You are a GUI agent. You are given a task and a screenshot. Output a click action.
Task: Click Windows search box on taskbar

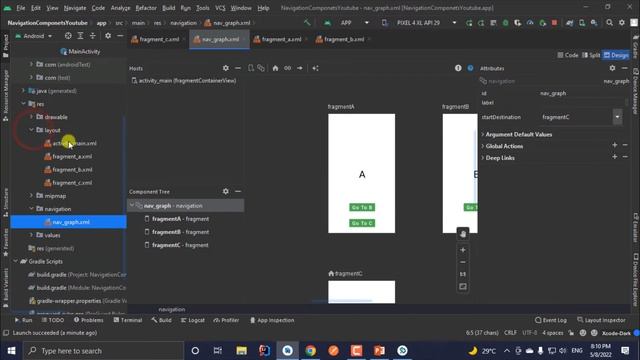tap(104, 351)
